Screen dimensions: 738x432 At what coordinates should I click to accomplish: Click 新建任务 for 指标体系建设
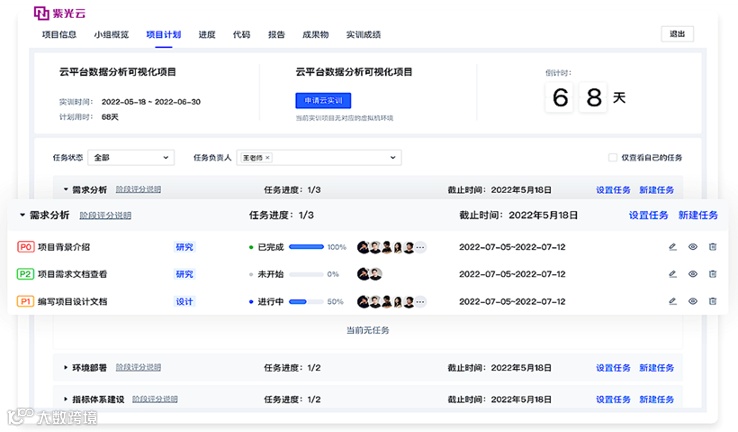pyautogui.click(x=657, y=399)
